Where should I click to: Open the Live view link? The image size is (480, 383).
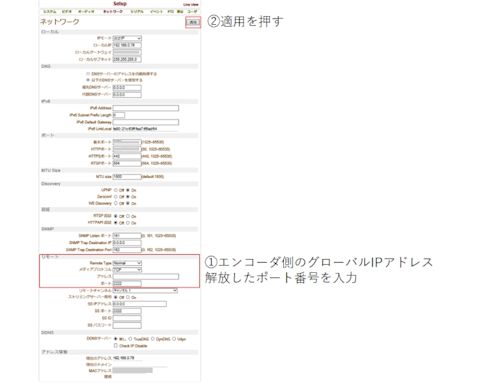[191, 5]
